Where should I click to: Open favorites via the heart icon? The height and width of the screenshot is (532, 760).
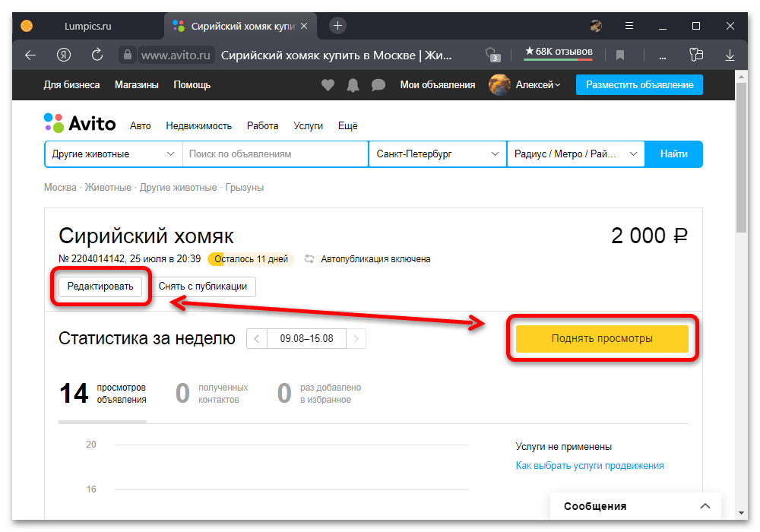[x=328, y=85]
